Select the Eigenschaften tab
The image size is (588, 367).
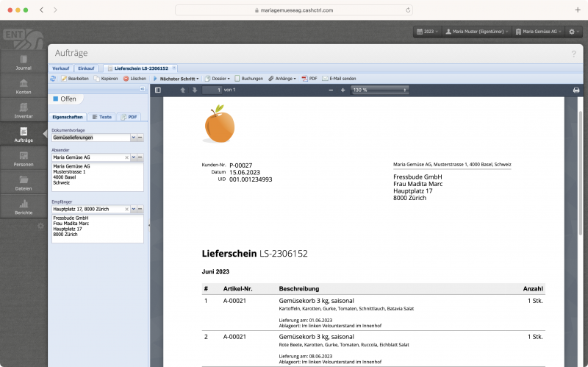click(x=68, y=117)
